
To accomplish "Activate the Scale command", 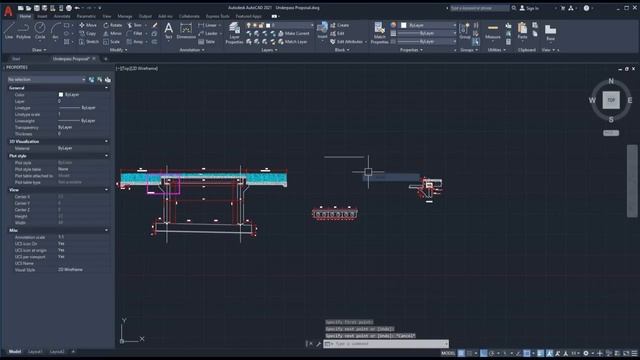I will click(x=111, y=42).
